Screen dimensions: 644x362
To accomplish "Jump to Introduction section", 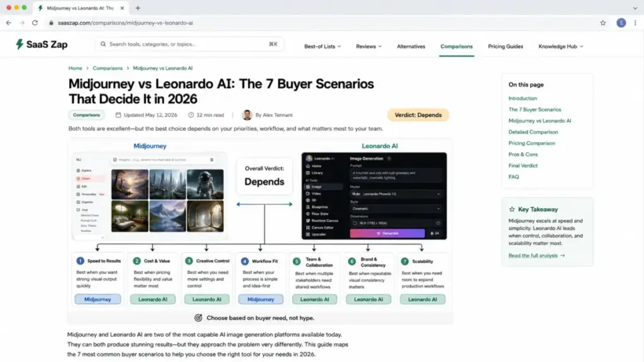I will pos(523,99).
